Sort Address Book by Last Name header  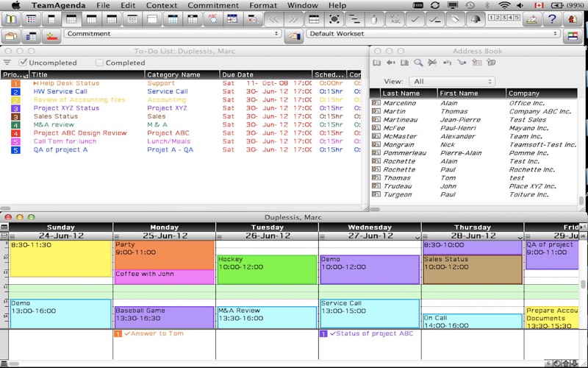(x=409, y=93)
